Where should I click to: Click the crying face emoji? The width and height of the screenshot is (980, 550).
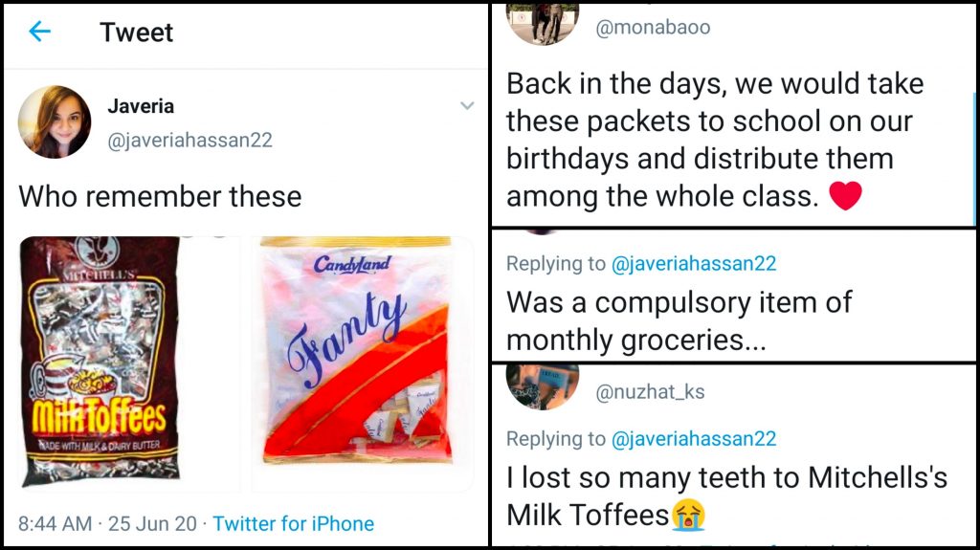pos(687,516)
